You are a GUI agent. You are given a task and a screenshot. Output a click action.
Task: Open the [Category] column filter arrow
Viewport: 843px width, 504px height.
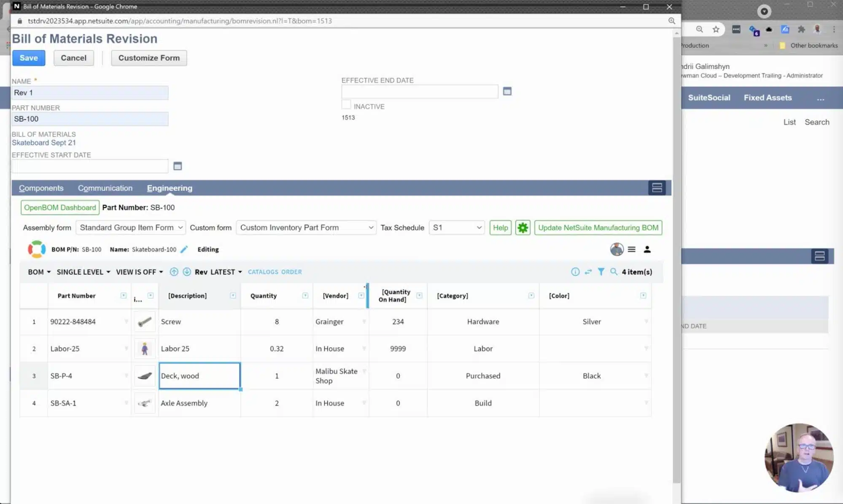click(x=531, y=295)
